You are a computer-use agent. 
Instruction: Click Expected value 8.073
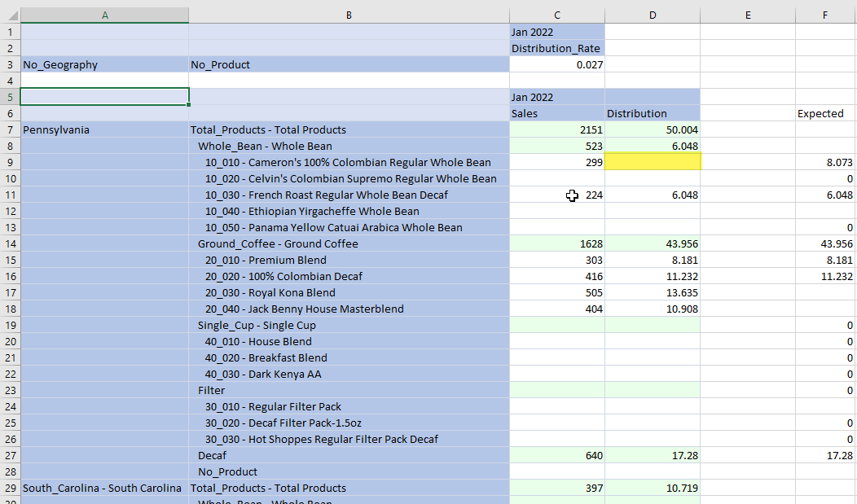[825, 162]
